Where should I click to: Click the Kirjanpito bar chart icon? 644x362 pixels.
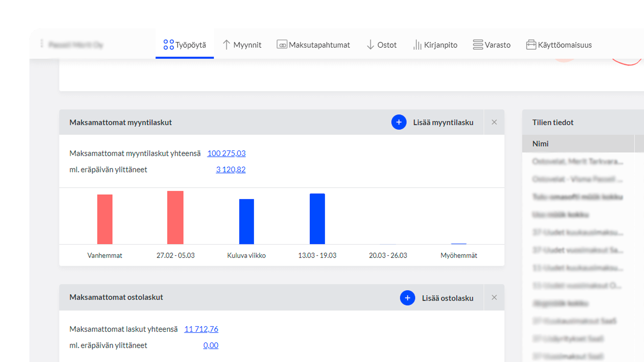(418, 45)
